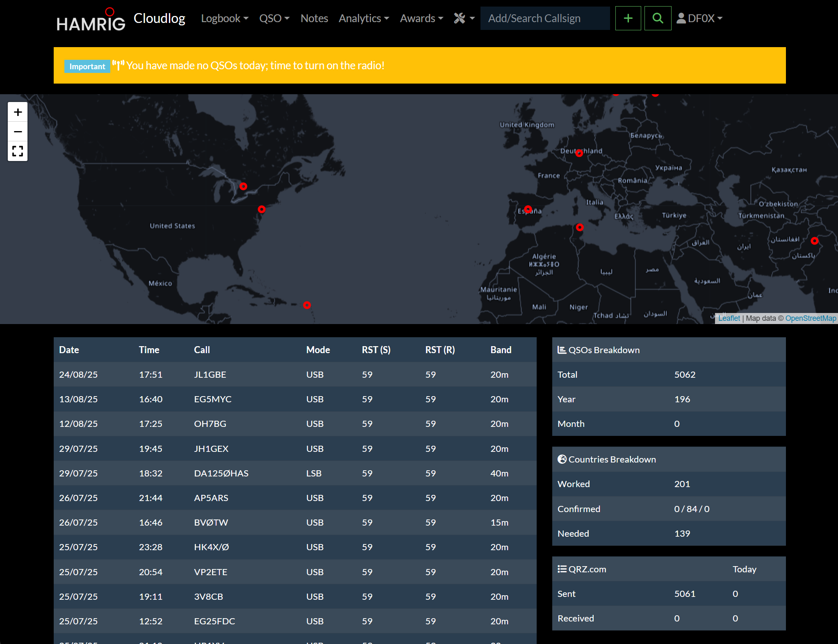838x644 pixels.
Task: Open the wrench and tools admin menu
Action: [x=464, y=18]
